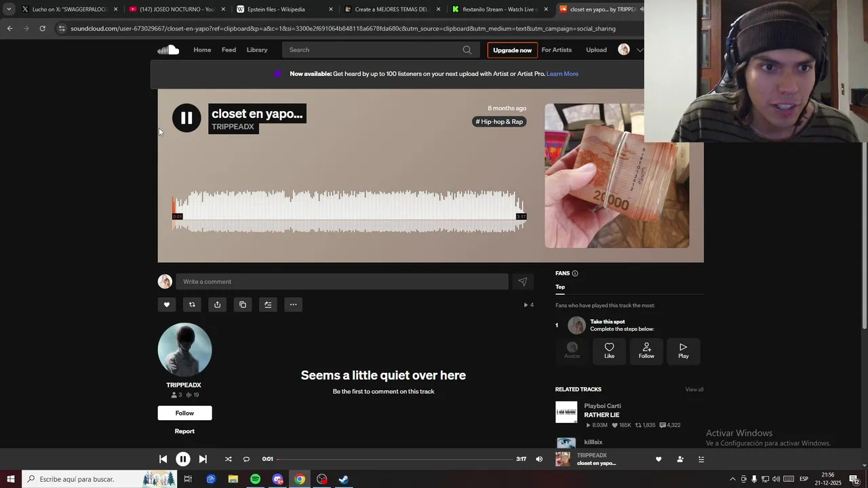Click the Upgrade now button
Image resolution: width=868 pixels, height=488 pixels.
tap(512, 50)
